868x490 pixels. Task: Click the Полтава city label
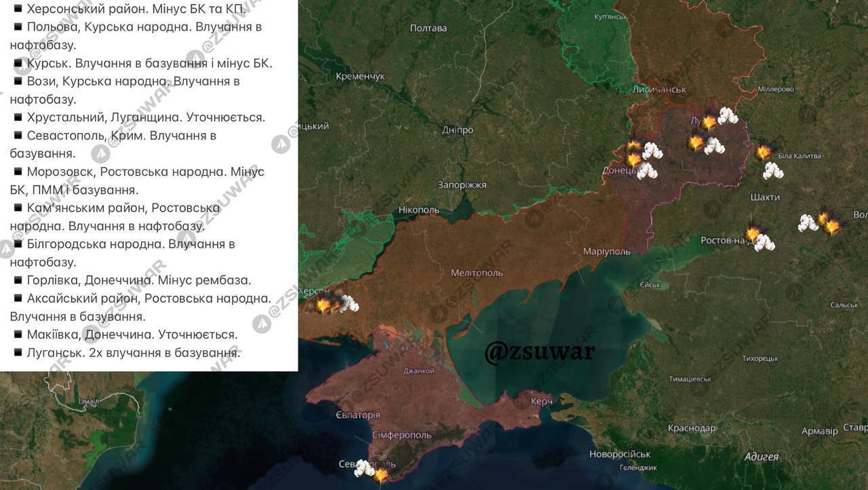click(429, 28)
